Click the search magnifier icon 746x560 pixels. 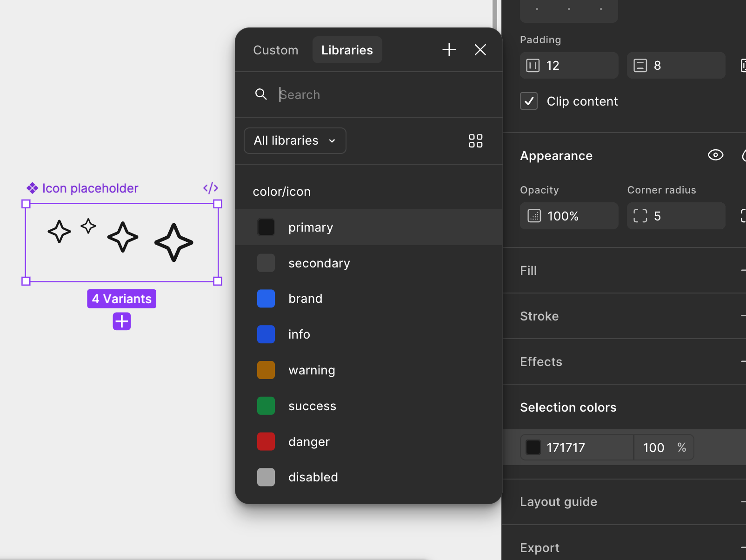(x=261, y=94)
